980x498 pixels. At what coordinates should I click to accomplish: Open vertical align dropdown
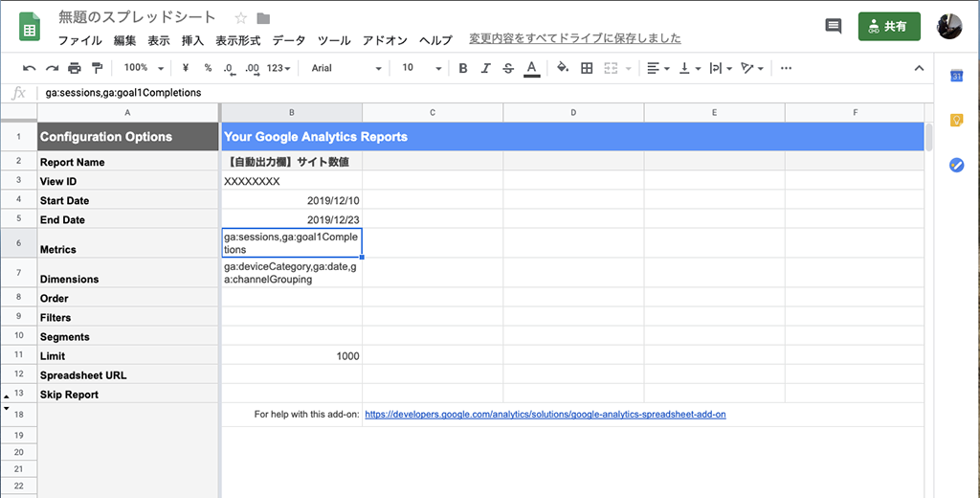690,68
